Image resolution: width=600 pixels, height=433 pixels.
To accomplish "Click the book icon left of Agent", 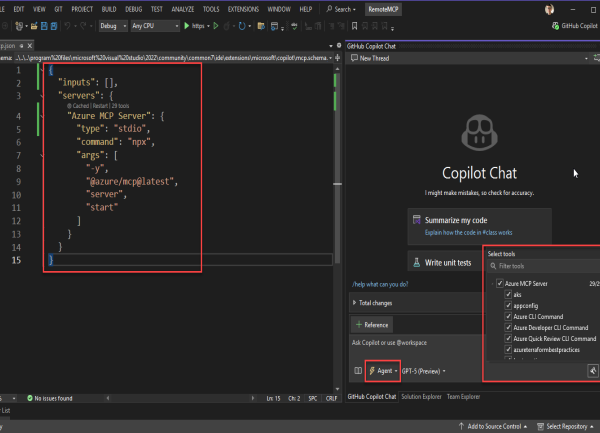I will 358,371.
